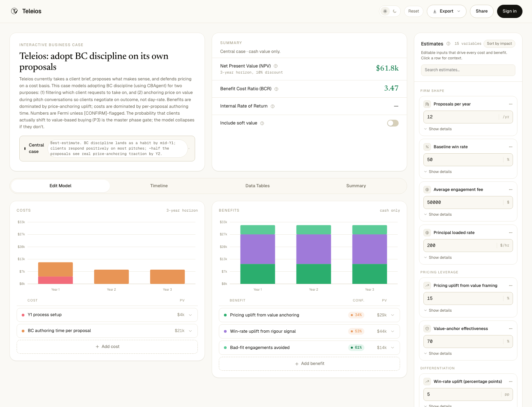The height and width of the screenshot is (407, 532).
Task: Click the 61% confidence badge
Action: 356,348
